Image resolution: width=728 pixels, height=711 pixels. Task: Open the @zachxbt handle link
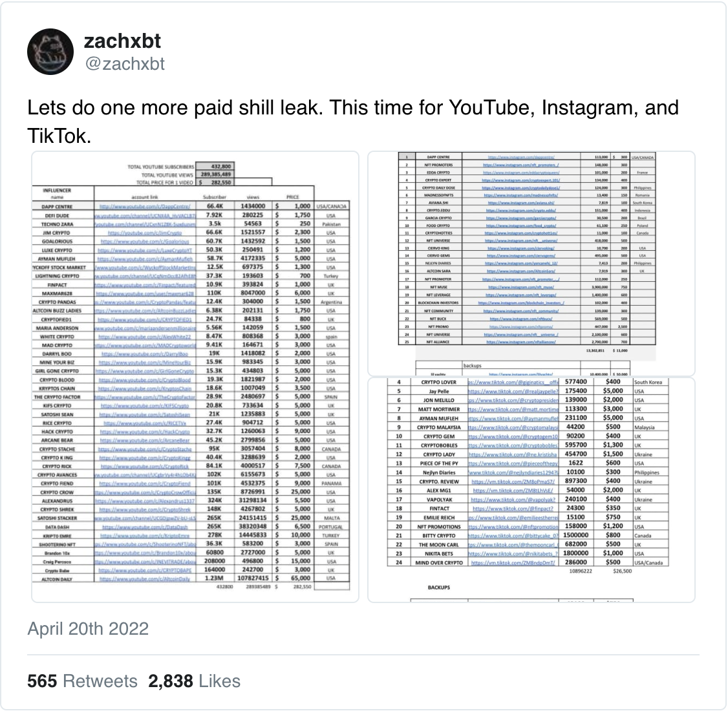(124, 63)
